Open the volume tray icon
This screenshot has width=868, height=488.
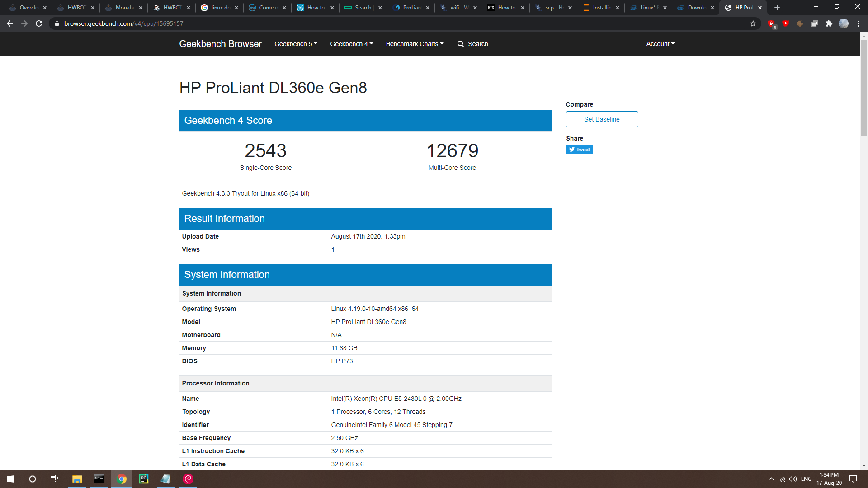(793, 479)
